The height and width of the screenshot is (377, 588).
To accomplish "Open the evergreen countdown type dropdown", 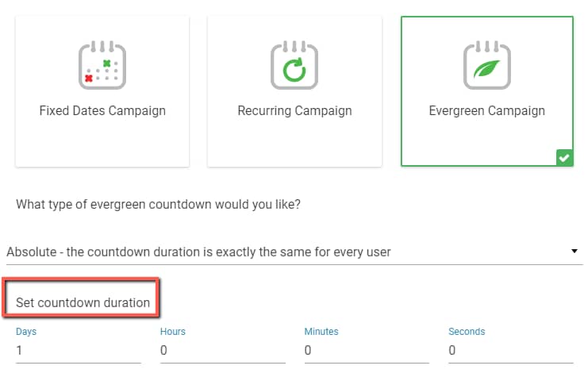I will [x=286, y=252].
